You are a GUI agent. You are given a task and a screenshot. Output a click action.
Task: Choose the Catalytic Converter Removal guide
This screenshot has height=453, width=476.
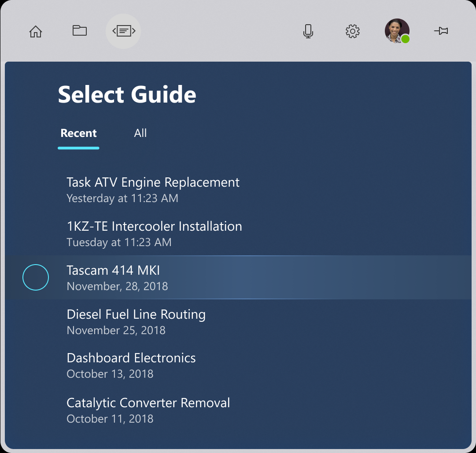coord(148,402)
